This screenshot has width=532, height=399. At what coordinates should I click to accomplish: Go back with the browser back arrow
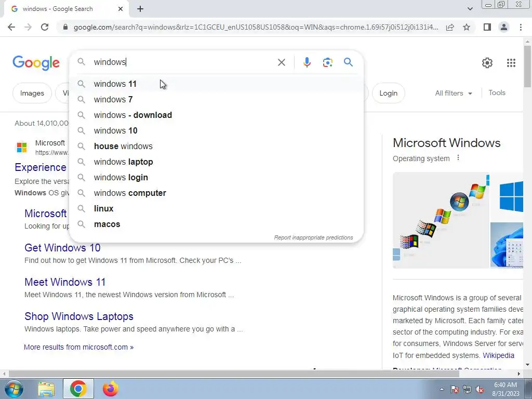11,27
